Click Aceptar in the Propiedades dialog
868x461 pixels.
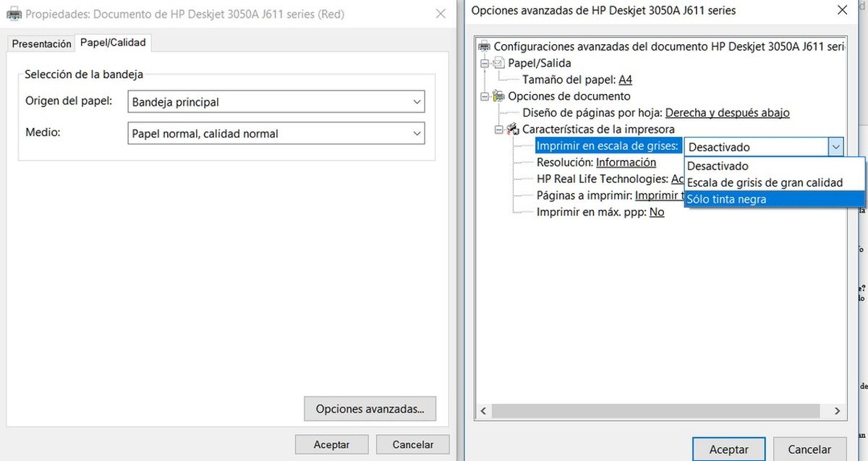(x=331, y=444)
